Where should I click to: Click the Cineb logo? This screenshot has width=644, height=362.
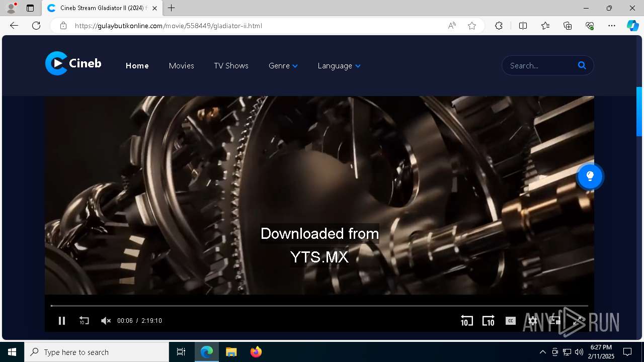pyautogui.click(x=73, y=63)
